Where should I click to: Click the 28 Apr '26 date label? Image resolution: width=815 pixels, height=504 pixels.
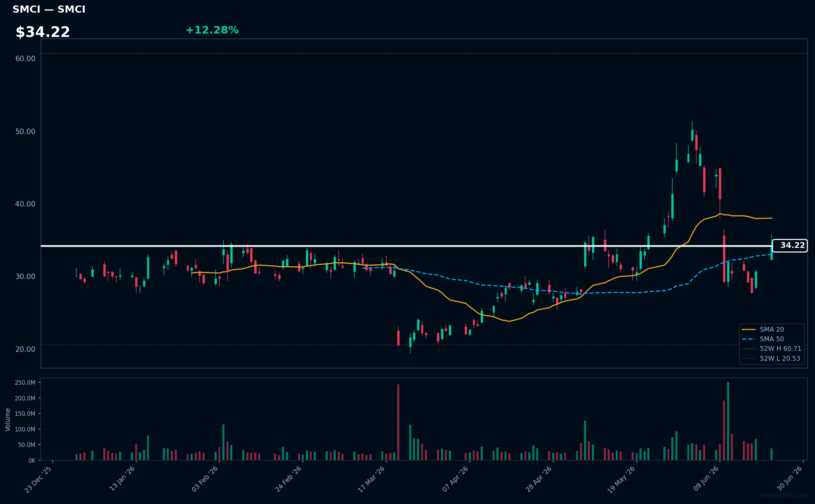pyautogui.click(x=539, y=479)
